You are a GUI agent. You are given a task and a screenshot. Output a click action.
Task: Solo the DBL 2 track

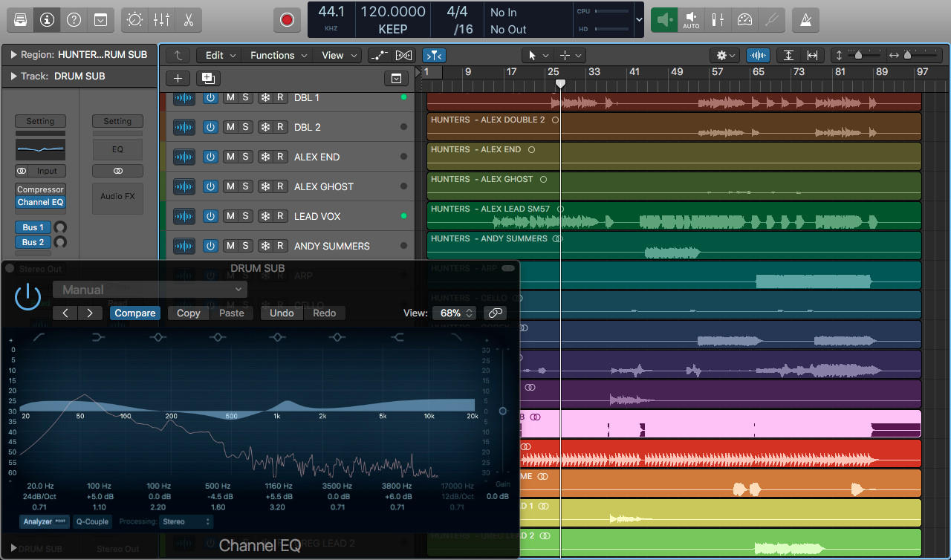pos(245,127)
